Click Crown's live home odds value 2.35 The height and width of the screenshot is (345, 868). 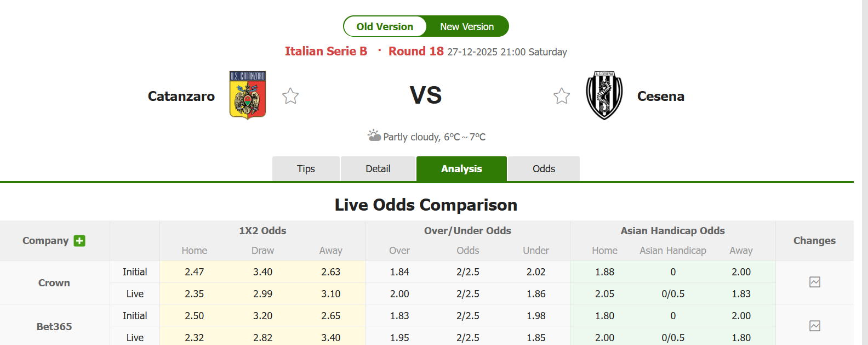point(194,293)
